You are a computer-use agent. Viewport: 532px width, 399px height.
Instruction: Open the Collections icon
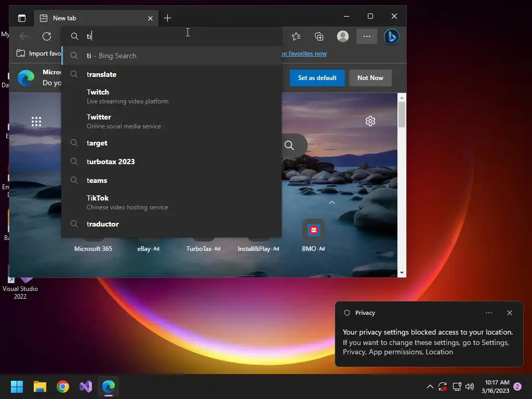pyautogui.click(x=319, y=36)
